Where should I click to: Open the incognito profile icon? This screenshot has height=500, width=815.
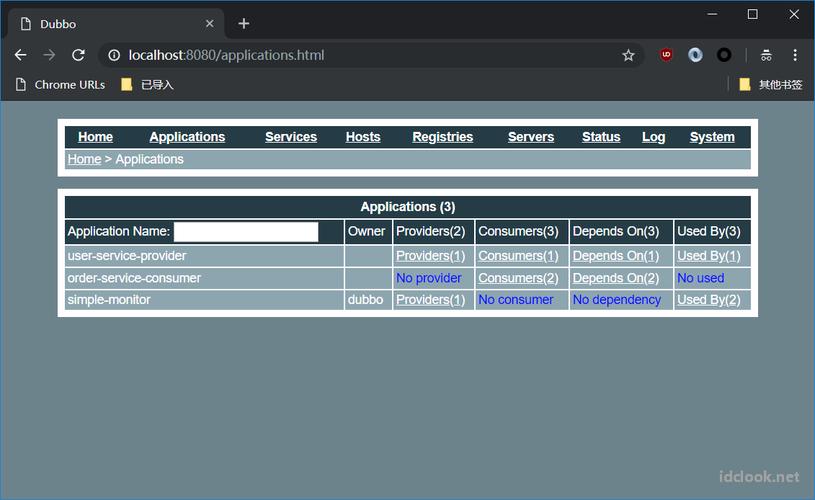coord(766,55)
